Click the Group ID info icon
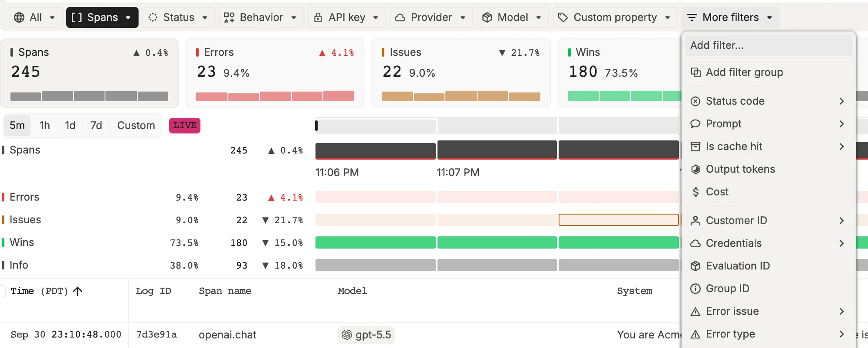Viewport: 868px width, 348px height. pyautogui.click(x=696, y=289)
